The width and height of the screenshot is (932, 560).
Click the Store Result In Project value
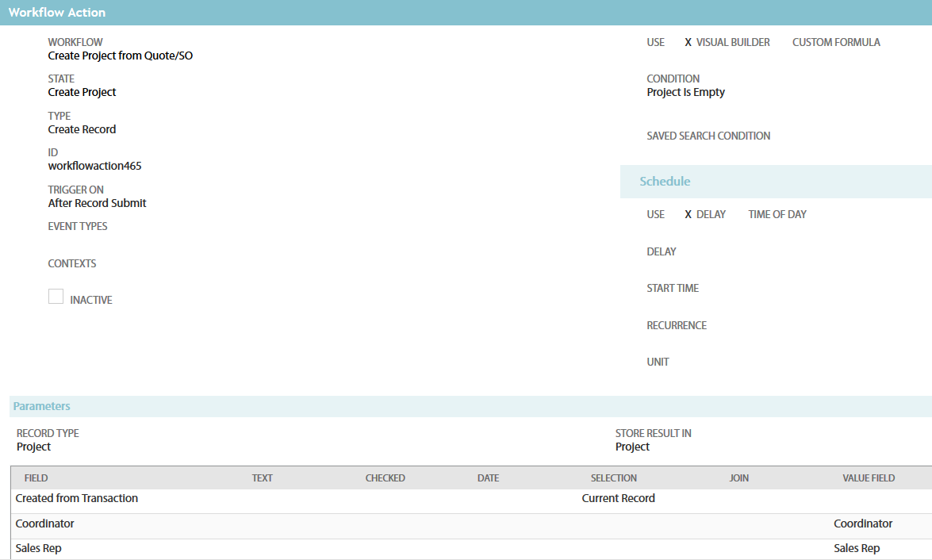(632, 447)
